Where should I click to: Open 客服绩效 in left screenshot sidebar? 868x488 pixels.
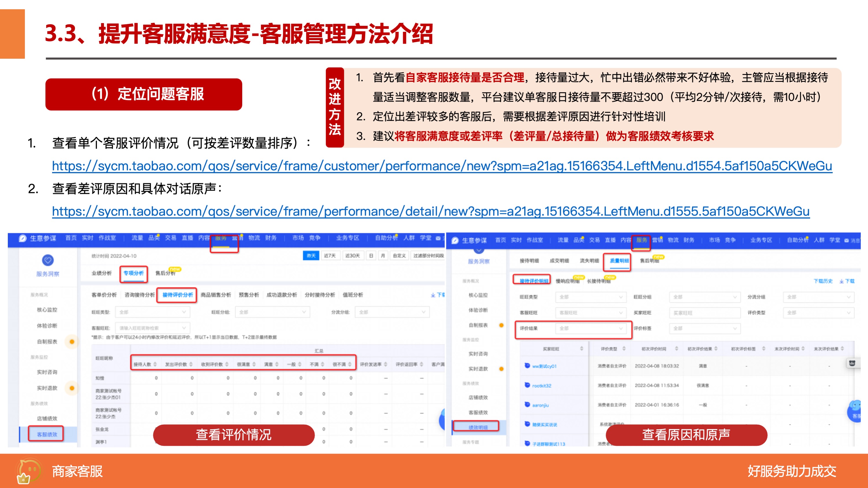click(47, 434)
